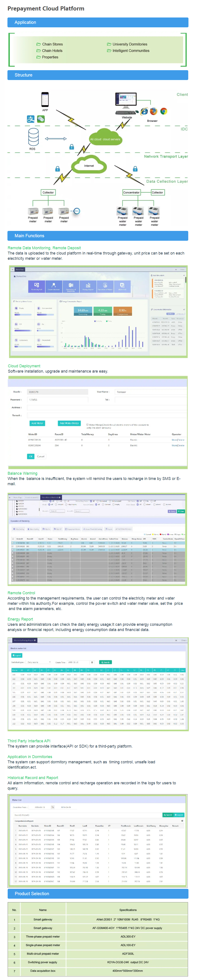Toggle the header select-all checkbox in meter table

13,539
